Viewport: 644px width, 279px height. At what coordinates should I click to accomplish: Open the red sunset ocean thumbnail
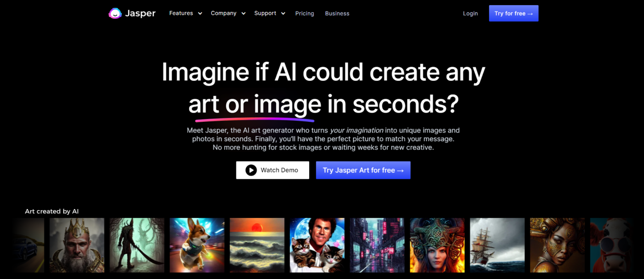pyautogui.click(x=257, y=245)
